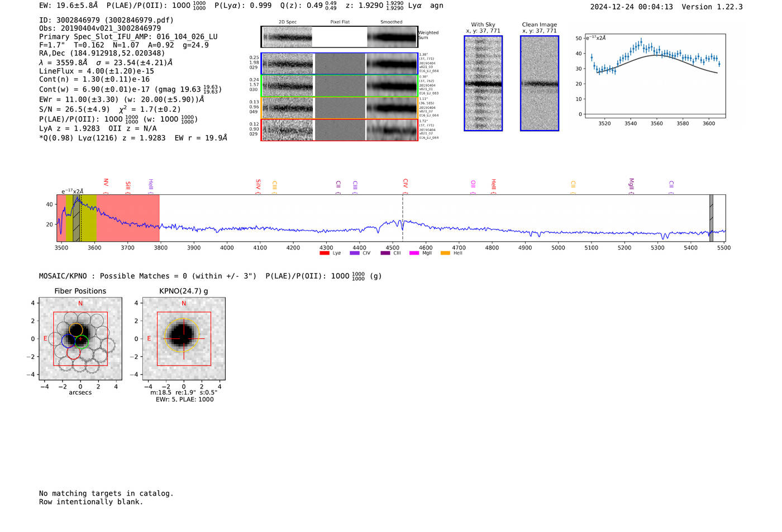
Task: Click the '2D Spec' column header
Action: (x=288, y=22)
